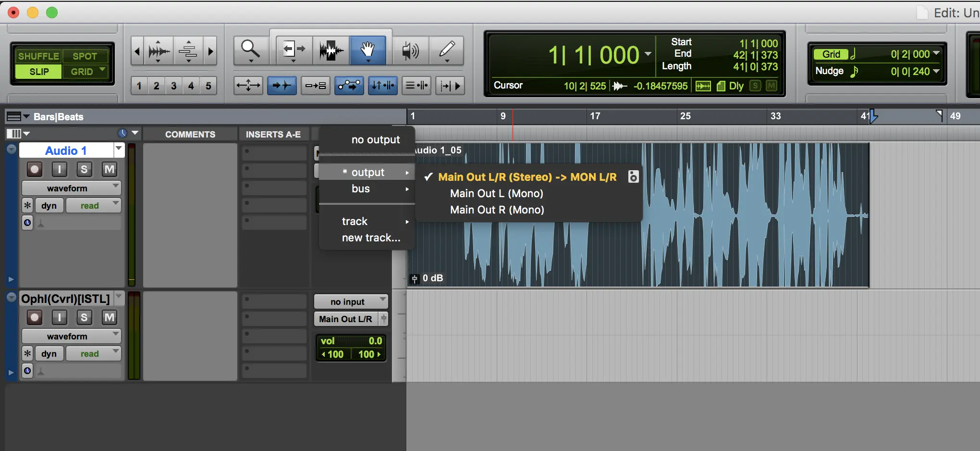Screen dimensions: 980x451
Task: Solo the Ophl(Cvrl)[ISTL] track
Action: point(84,317)
